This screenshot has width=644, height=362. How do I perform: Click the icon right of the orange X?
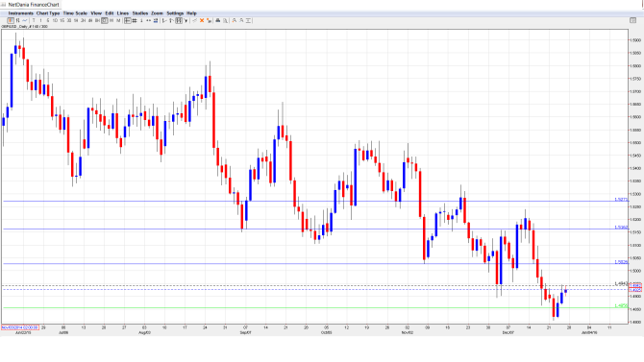click(x=209, y=20)
